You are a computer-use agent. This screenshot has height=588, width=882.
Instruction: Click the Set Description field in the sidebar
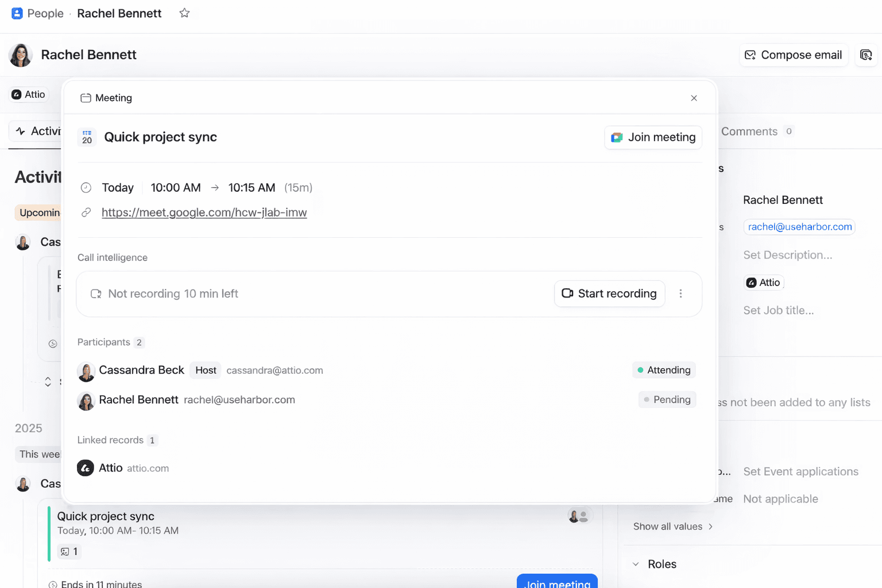pos(788,254)
